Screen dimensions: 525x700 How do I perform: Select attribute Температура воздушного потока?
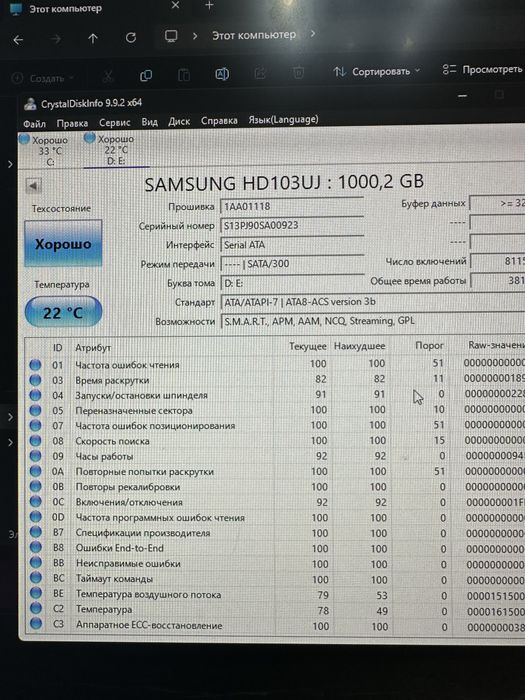[x=148, y=594]
